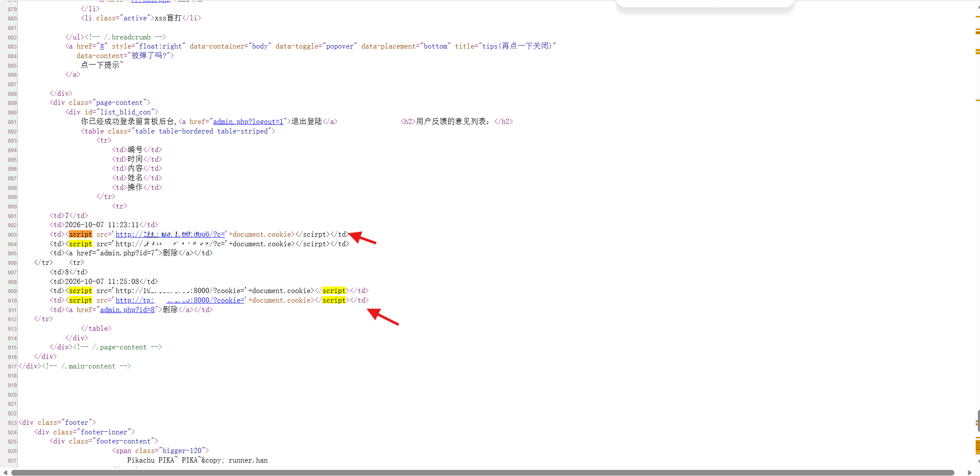Click the highlighted opening "script" on line 909
The width and height of the screenshot is (980, 476).
(81, 291)
